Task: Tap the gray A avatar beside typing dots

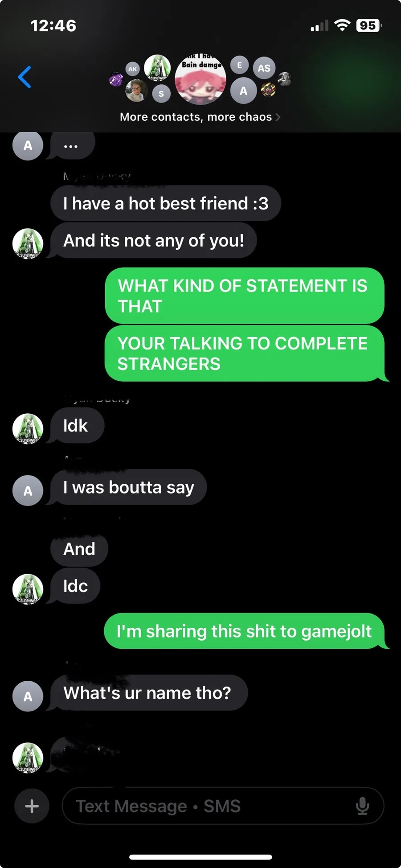Action: [x=28, y=145]
